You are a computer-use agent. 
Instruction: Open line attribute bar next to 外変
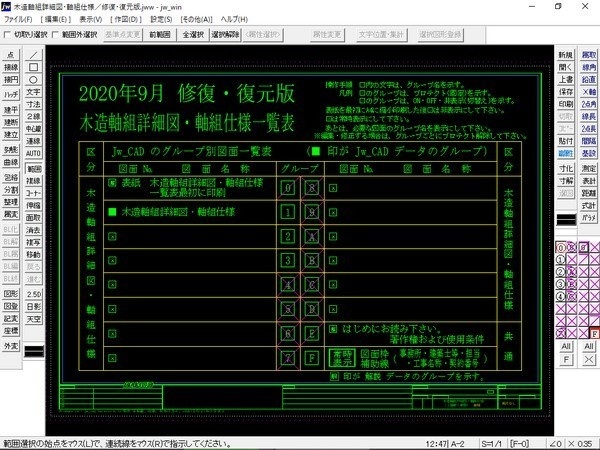tap(34, 351)
